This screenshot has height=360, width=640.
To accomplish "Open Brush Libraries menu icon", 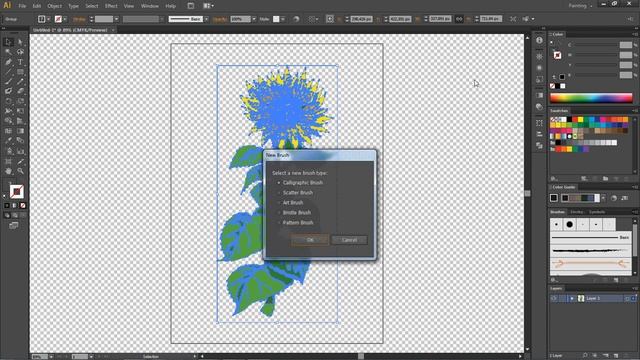I will coord(554,280).
